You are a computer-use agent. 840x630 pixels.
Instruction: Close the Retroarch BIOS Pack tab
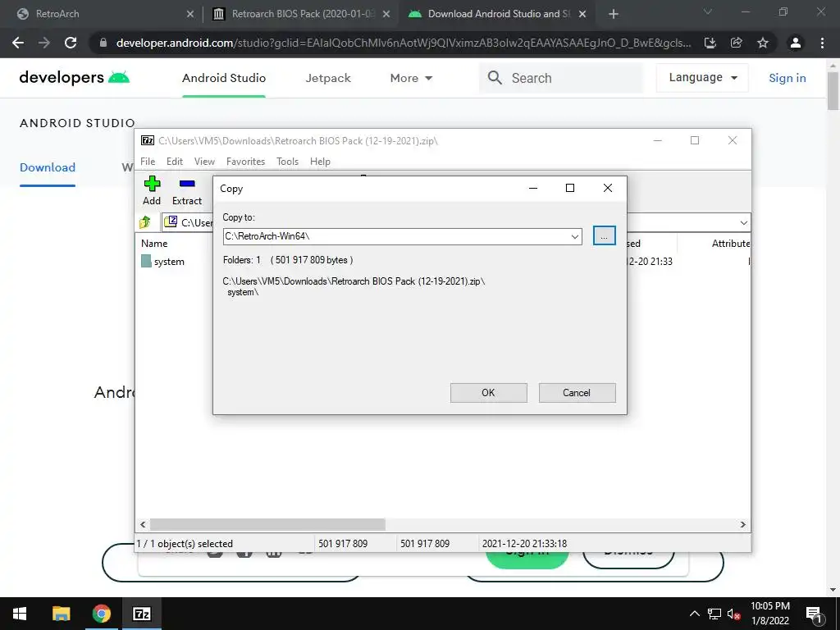pyautogui.click(x=386, y=15)
